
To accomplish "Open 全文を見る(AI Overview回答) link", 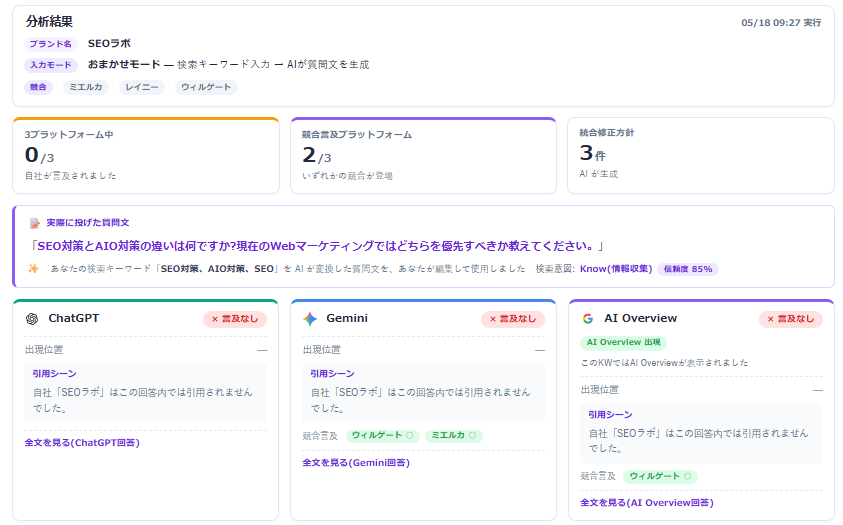I will [647, 503].
